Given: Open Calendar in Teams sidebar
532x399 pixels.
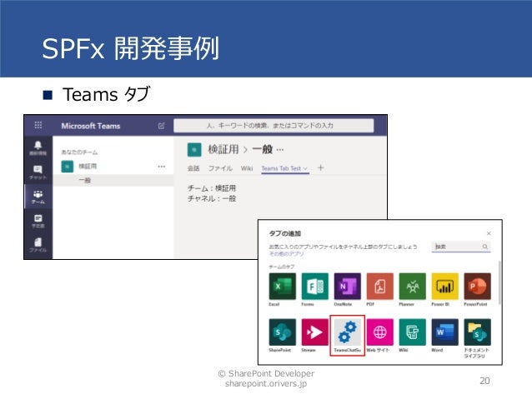Looking at the screenshot, I should click(x=38, y=221).
